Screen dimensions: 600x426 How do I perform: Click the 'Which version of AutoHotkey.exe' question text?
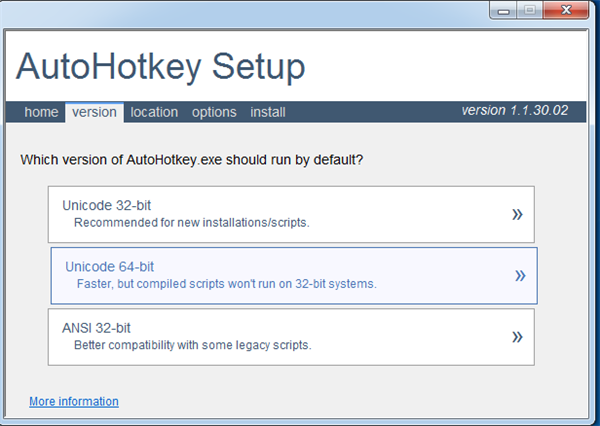(x=192, y=159)
